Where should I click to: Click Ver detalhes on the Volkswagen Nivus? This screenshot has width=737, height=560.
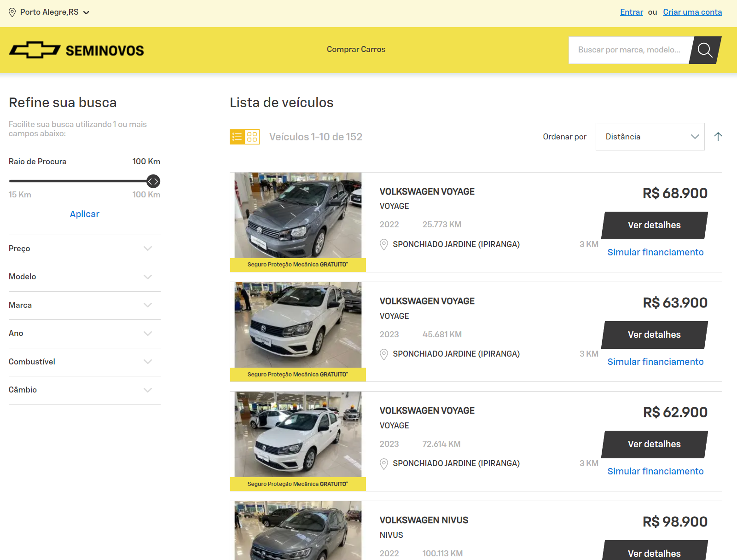pyautogui.click(x=654, y=553)
